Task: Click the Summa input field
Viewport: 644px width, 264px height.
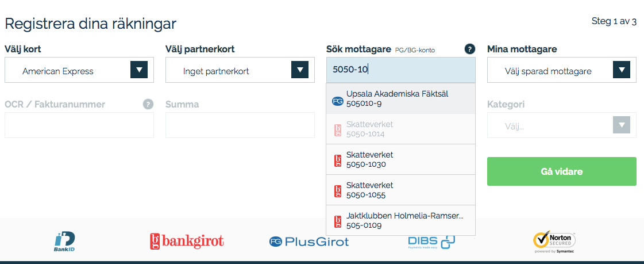Action: click(240, 125)
